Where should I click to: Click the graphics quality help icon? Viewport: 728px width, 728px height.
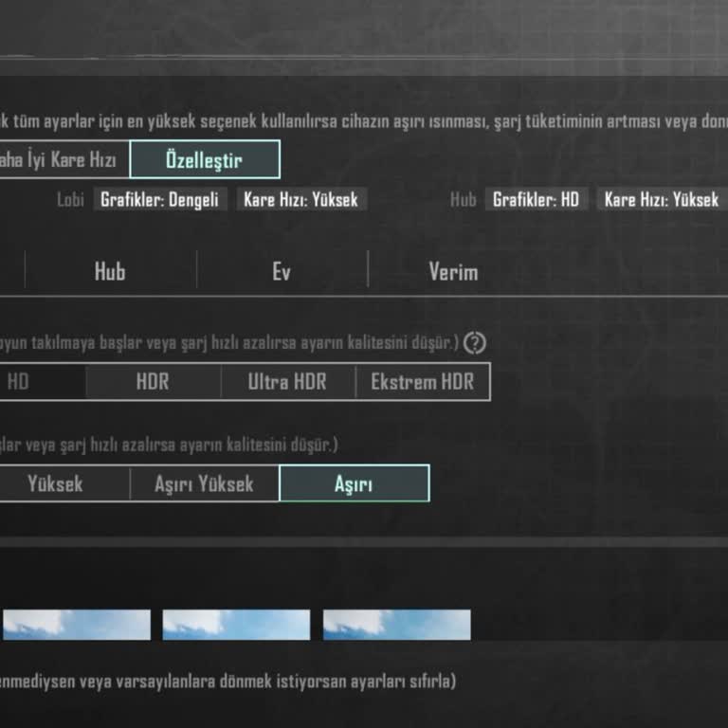click(x=475, y=343)
